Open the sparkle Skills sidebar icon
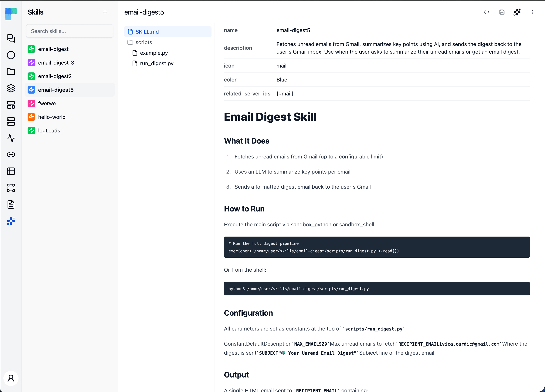Viewport: 545px width, 392px height. [11, 221]
